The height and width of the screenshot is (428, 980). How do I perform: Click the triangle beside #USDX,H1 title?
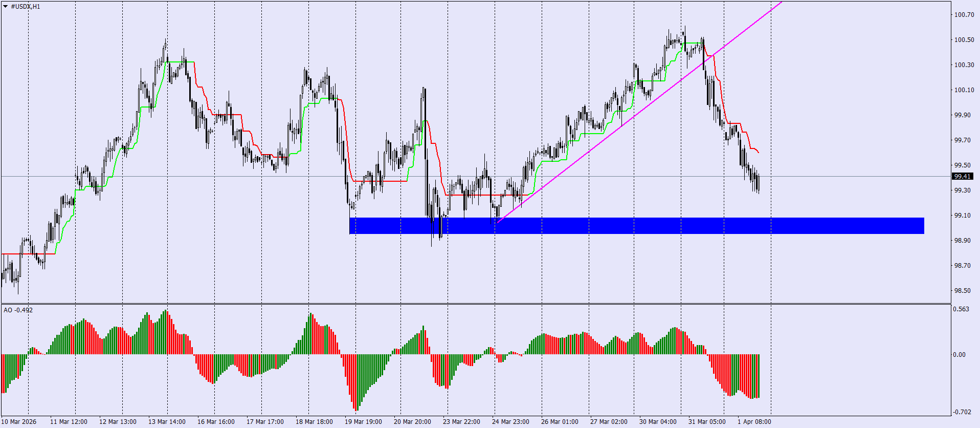pyautogui.click(x=6, y=7)
